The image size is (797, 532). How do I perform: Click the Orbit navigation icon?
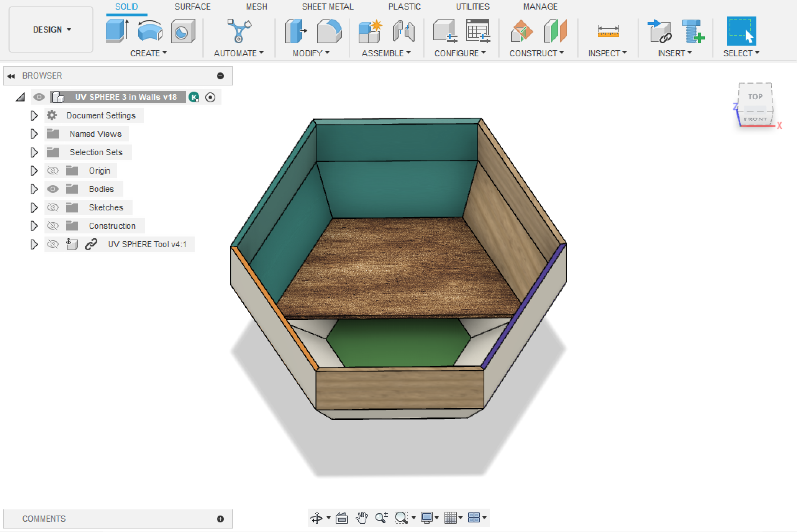tap(317, 518)
